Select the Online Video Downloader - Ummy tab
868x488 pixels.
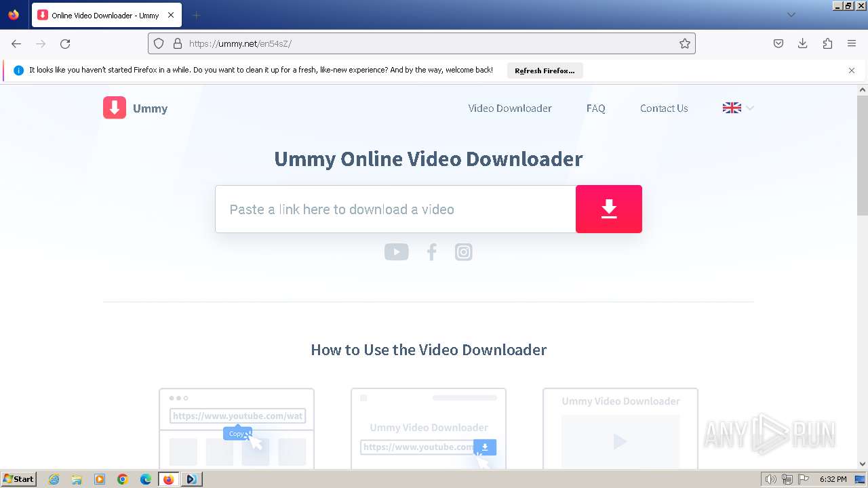(106, 15)
